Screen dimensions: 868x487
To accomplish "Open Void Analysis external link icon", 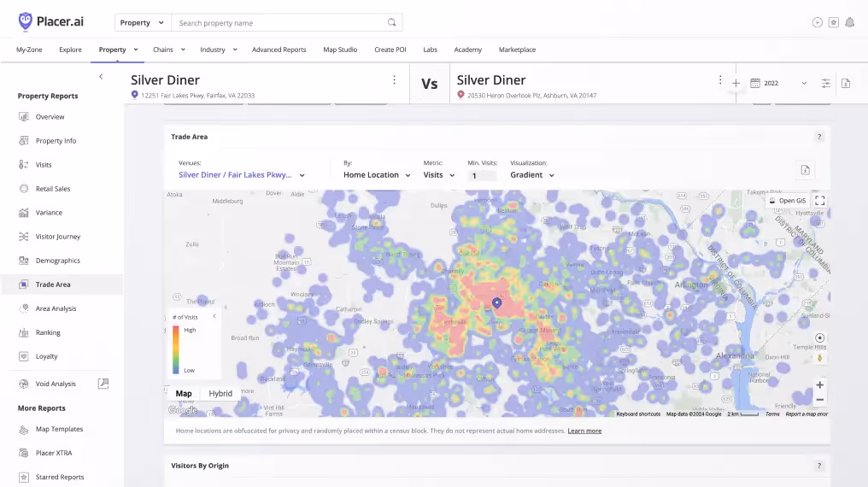I will pyautogui.click(x=103, y=384).
